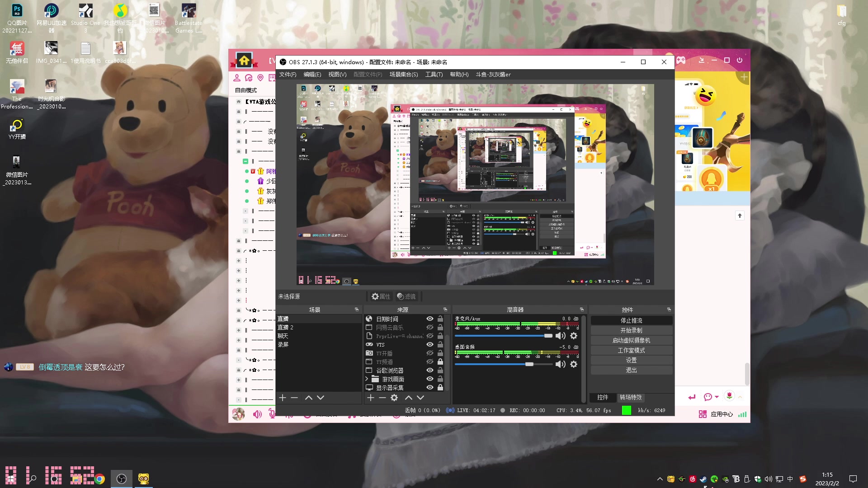Viewport: 868px width, 488px height.
Task: Click YY flower gift icon
Action: click(729, 396)
